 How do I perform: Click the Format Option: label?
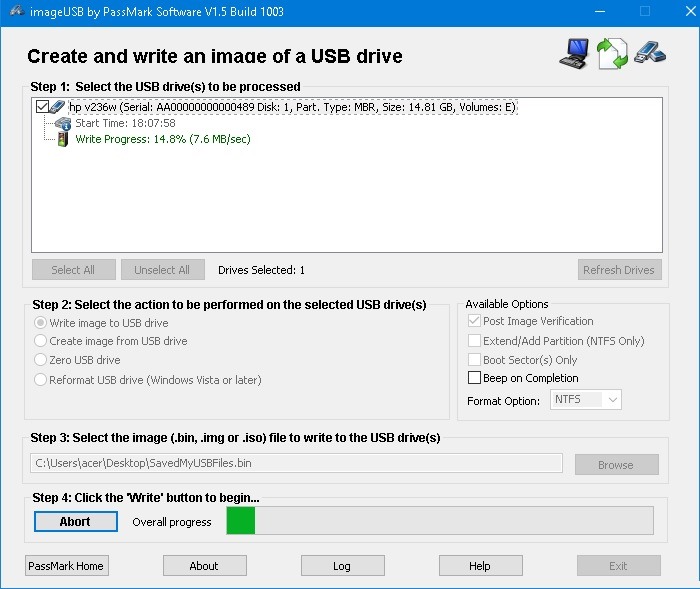(x=503, y=401)
